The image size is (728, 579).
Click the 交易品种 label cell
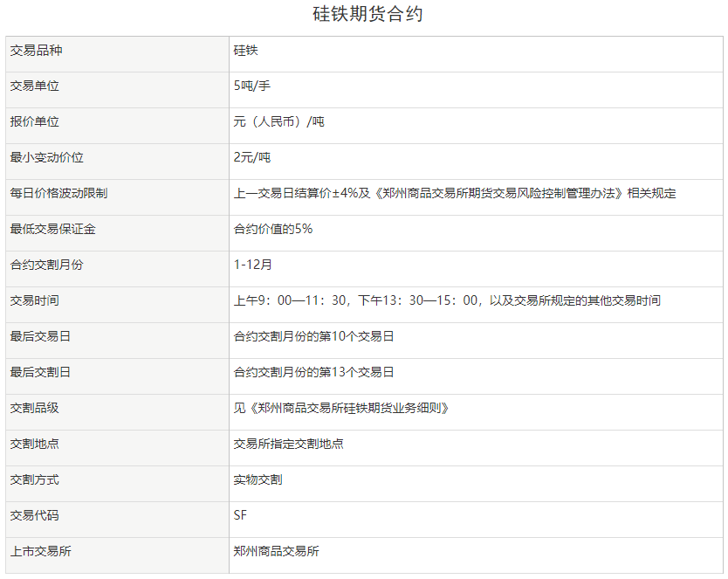point(37,51)
